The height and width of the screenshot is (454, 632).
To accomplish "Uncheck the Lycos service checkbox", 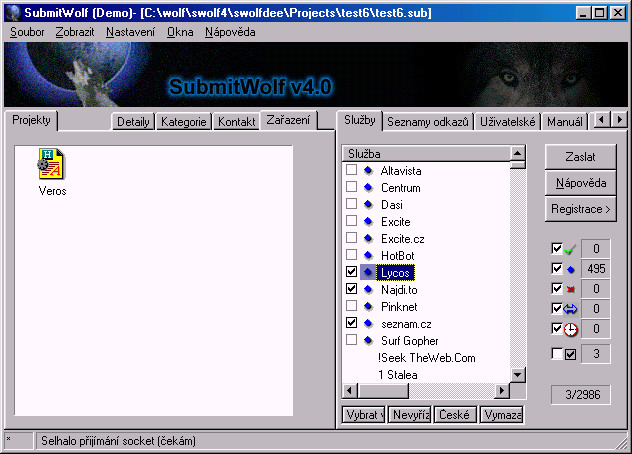I will [x=351, y=271].
